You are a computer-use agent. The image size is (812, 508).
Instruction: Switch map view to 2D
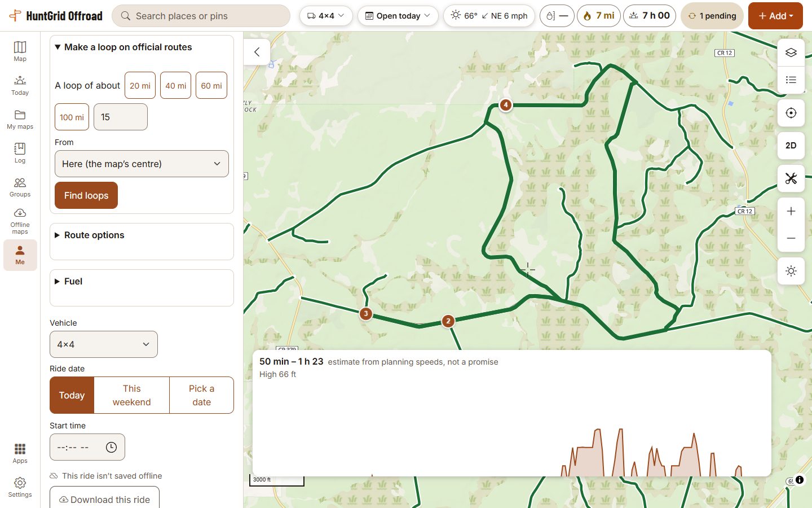tap(791, 146)
